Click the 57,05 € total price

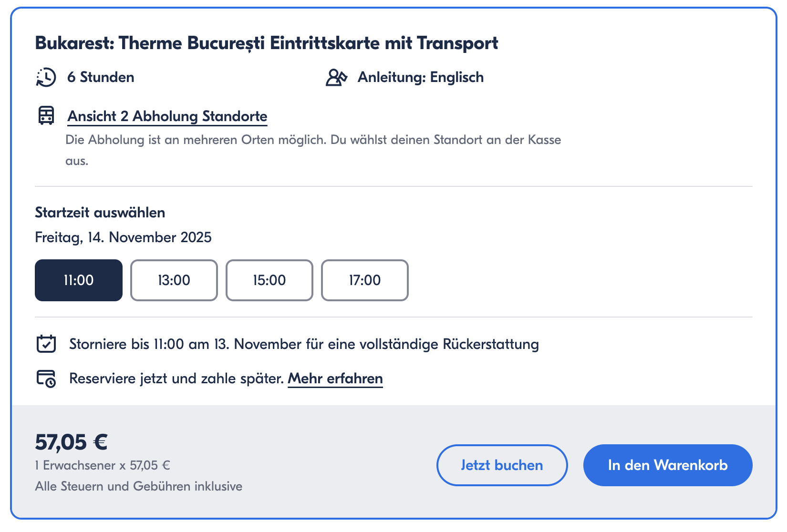pos(72,442)
